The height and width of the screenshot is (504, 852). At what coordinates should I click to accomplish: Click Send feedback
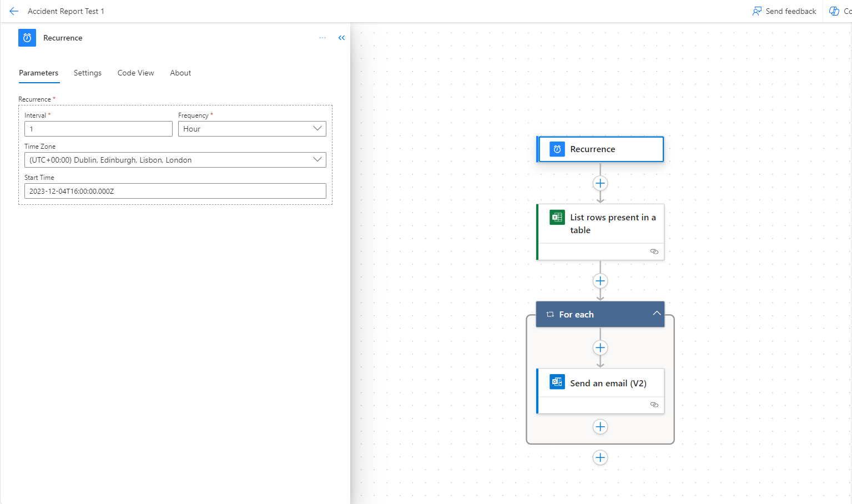[784, 11]
